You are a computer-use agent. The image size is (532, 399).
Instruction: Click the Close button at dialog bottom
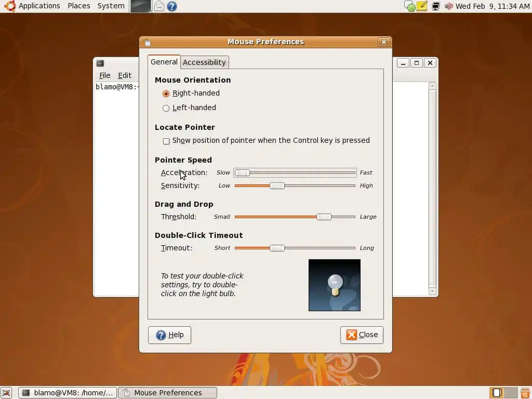point(362,335)
